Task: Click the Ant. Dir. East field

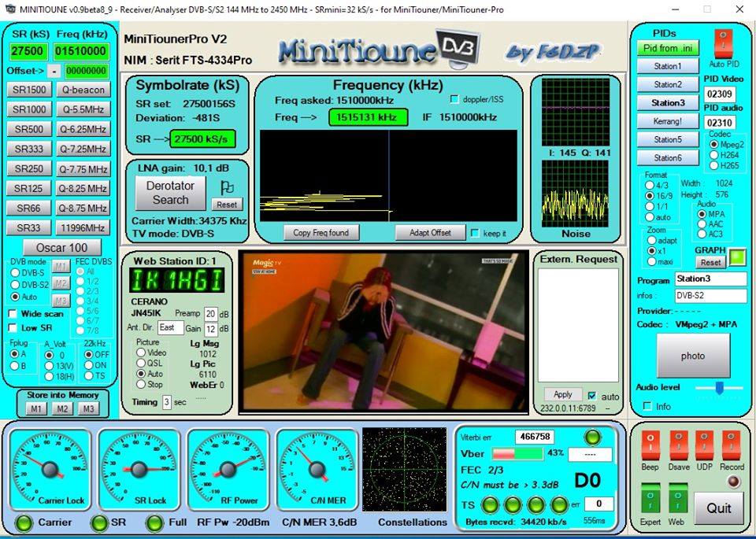Action: [x=170, y=327]
